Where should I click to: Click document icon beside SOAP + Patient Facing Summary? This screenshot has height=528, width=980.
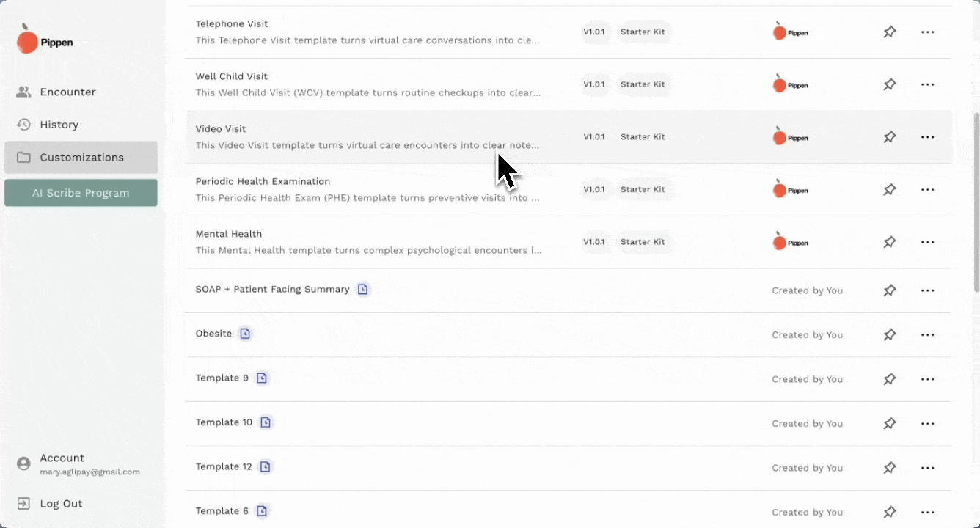(x=362, y=290)
